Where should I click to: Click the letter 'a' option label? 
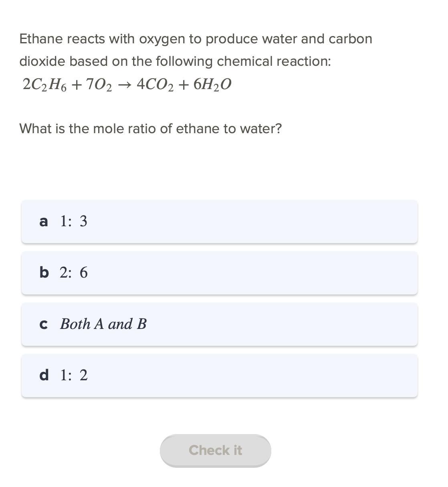[44, 221]
